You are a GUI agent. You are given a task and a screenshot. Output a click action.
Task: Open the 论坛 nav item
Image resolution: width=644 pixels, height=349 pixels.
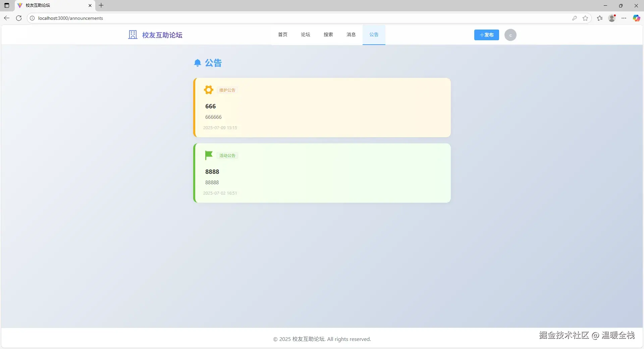point(306,35)
